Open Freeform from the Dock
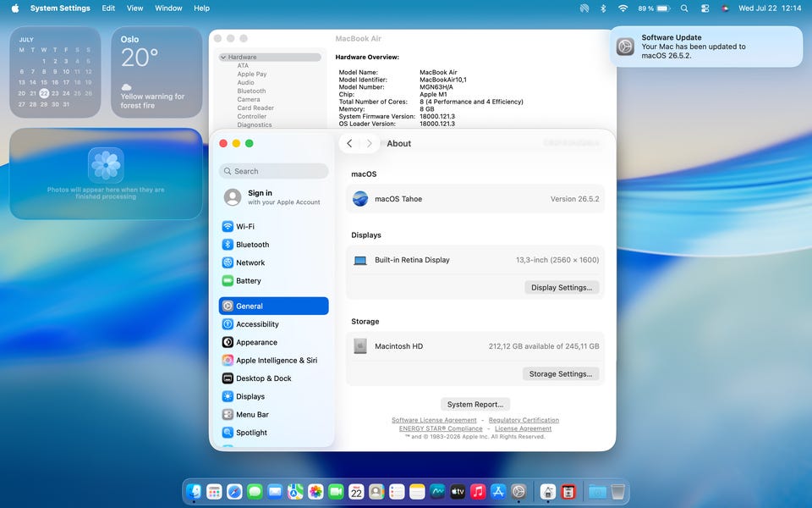 [437, 491]
